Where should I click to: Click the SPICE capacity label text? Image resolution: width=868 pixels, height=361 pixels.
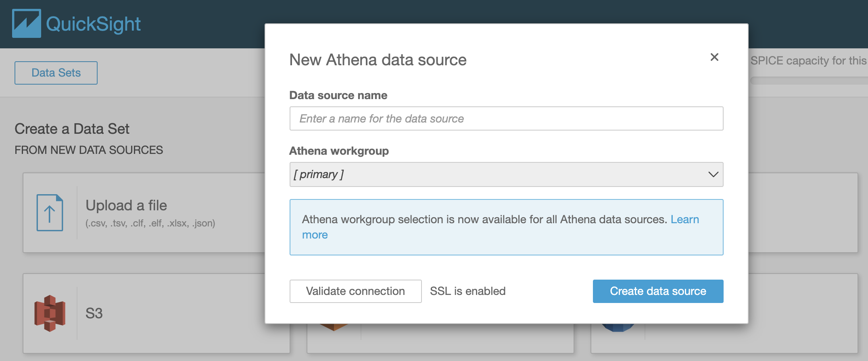pyautogui.click(x=808, y=61)
